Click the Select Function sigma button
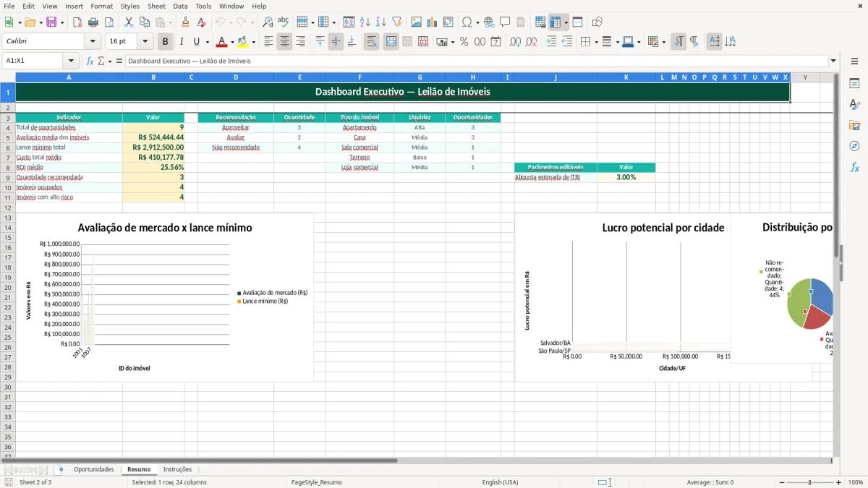The height and width of the screenshot is (488, 868). 101,61
